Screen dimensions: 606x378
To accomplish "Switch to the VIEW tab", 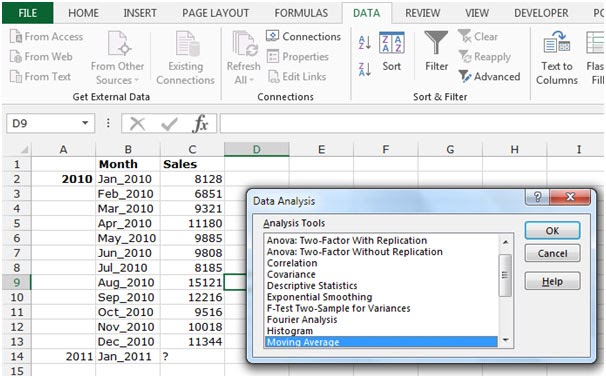I will [x=477, y=13].
